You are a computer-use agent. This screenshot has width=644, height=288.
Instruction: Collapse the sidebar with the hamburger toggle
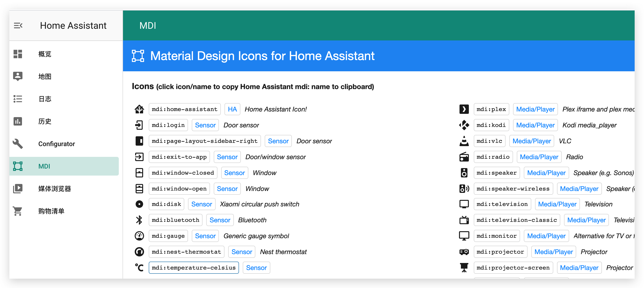[x=18, y=25]
